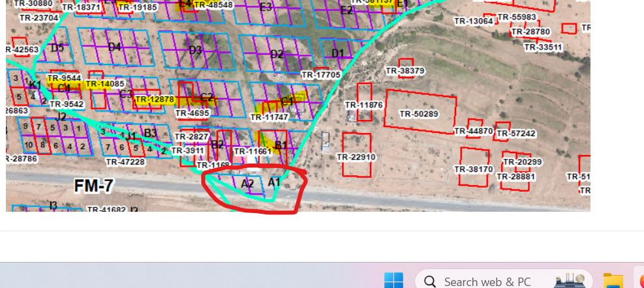The height and width of the screenshot is (288, 644).
Task: Select block label K1
Action: coord(35,85)
